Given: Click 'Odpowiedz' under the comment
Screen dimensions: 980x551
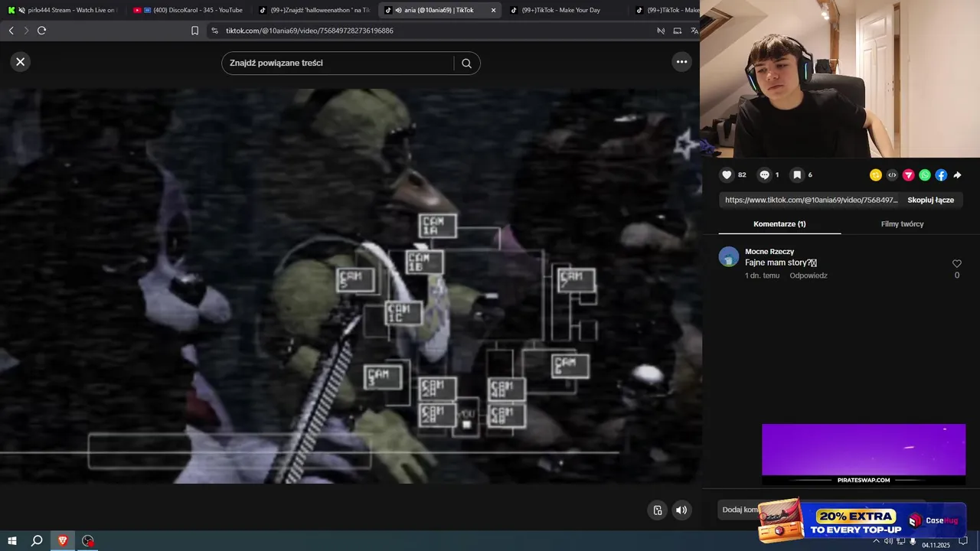Looking at the screenshot, I should coord(808,275).
